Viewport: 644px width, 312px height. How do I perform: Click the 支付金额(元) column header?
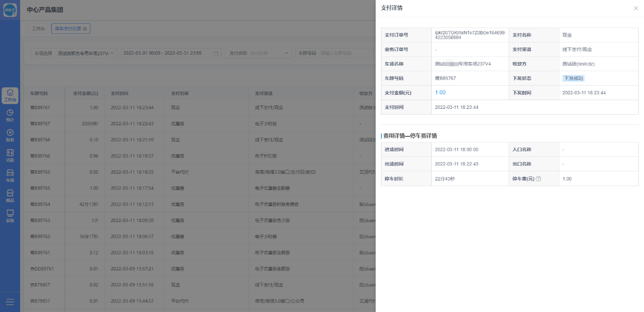[x=86, y=93]
